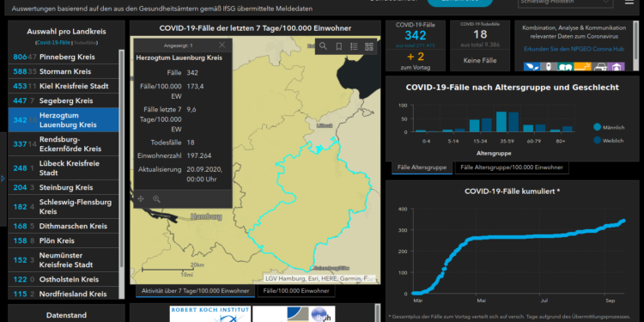The image size is (644, 322).
Task: Open the Schleswig-Holstein state dropdown
Action: pos(566,3)
